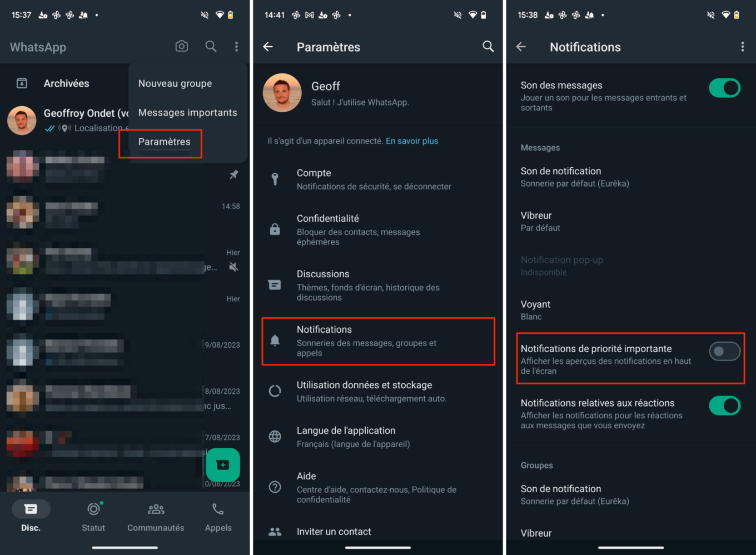The width and height of the screenshot is (756, 555).
Task: Change Groupes Son de notification ringtone
Action: (x=631, y=494)
